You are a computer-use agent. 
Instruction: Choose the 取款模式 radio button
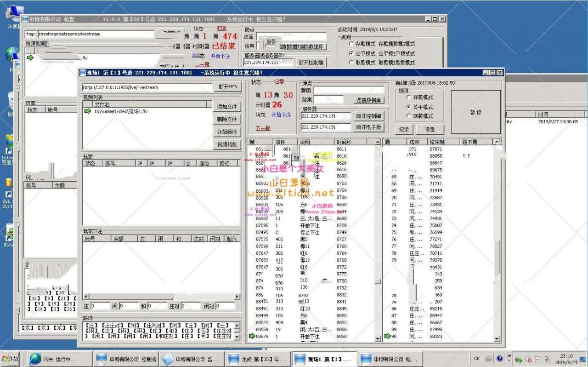pyautogui.click(x=409, y=116)
